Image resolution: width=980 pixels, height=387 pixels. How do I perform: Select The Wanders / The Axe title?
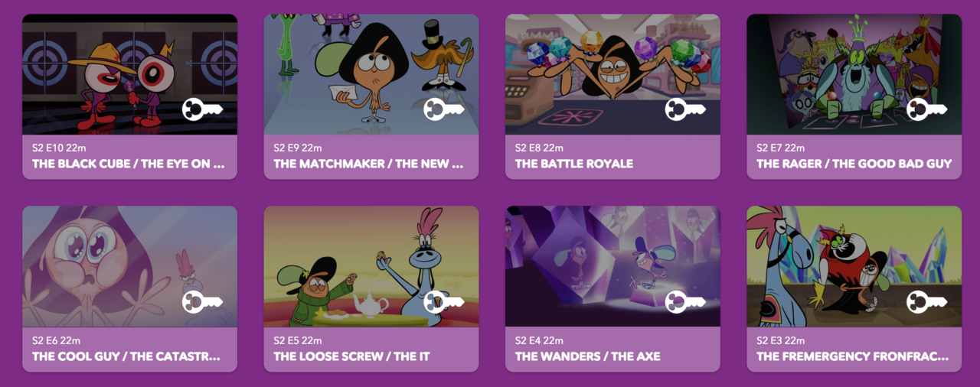[x=587, y=356]
